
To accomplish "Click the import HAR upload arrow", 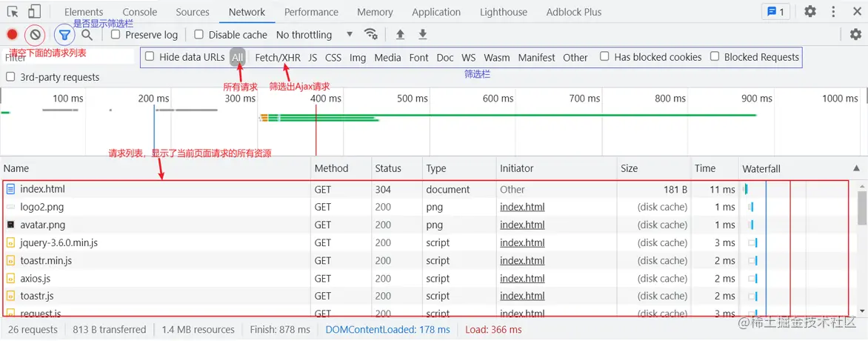I will [x=400, y=35].
